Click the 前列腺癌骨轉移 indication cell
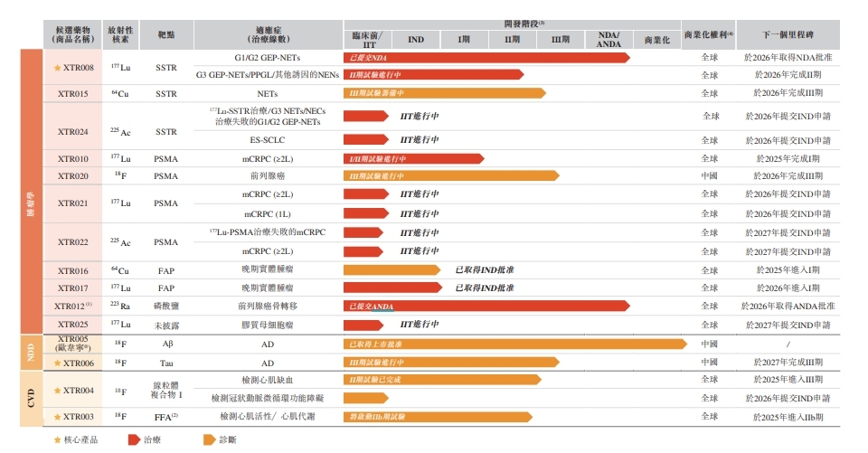This screenshot has height=453, width=868. click(x=268, y=306)
